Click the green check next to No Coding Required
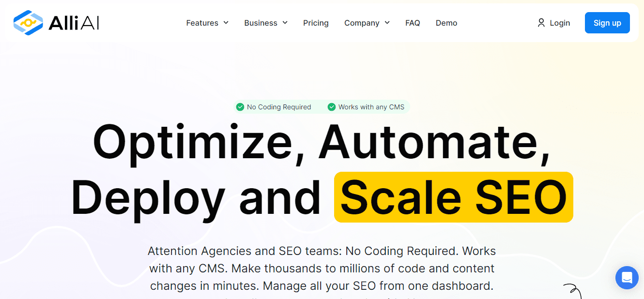 click(240, 107)
